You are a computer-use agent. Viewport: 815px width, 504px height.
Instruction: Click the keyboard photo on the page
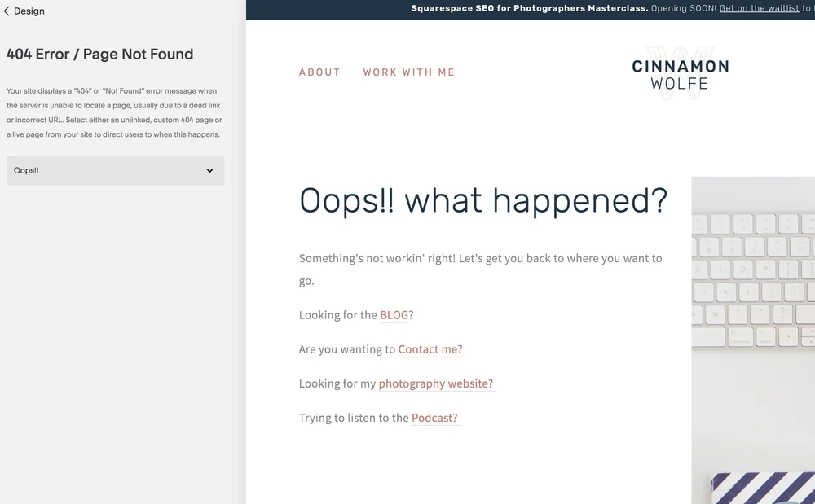click(x=753, y=340)
